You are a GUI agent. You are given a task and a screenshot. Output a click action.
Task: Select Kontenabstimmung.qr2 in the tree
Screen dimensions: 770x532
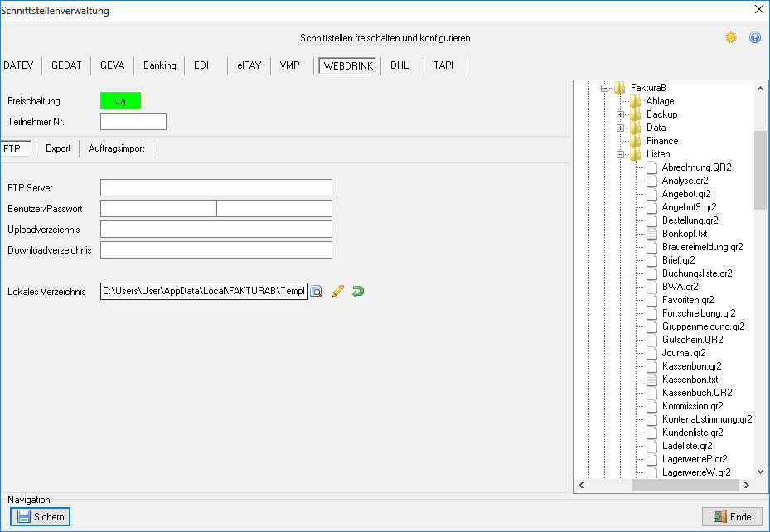[707, 419]
